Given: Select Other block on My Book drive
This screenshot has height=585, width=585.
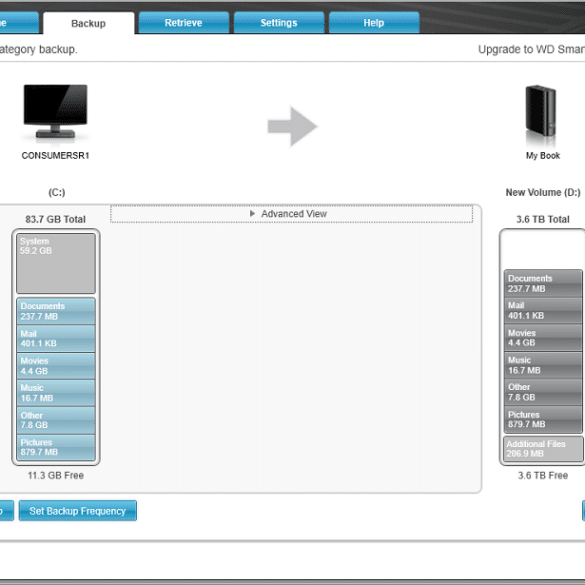Looking at the screenshot, I should [543, 392].
